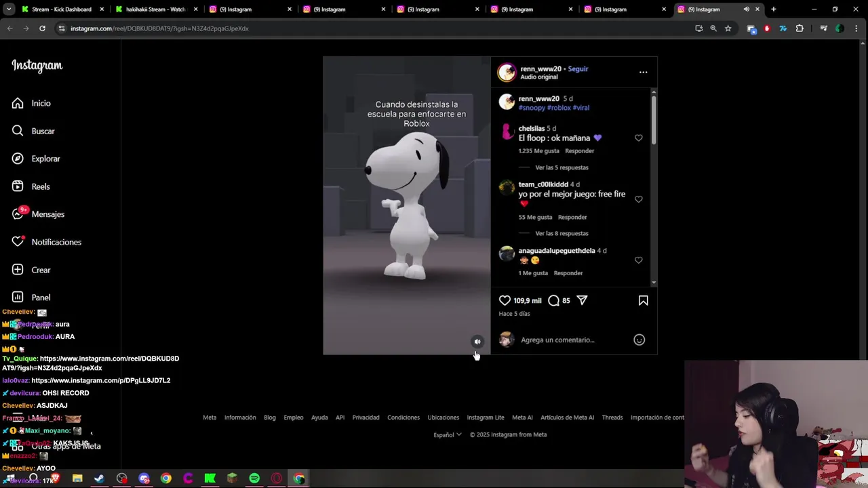Open the comments bubble icon showing 85
The image size is (868, 488).
pyautogui.click(x=553, y=300)
